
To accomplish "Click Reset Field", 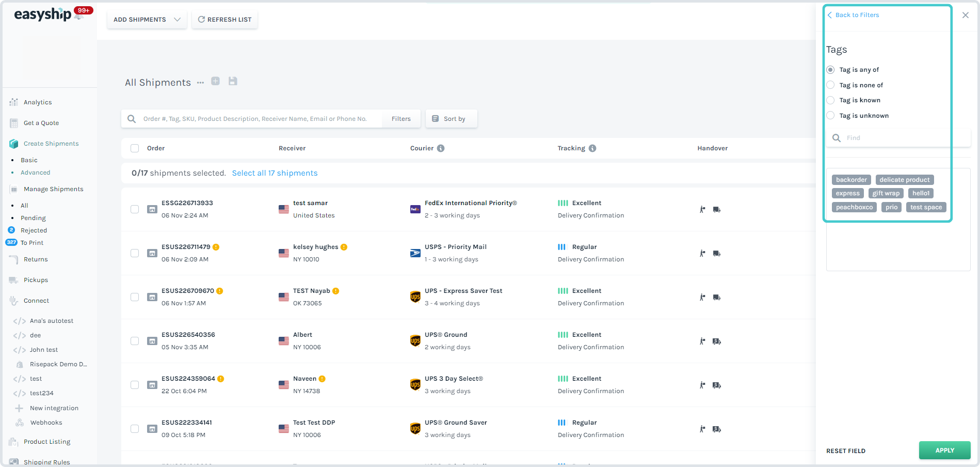I will tap(846, 451).
